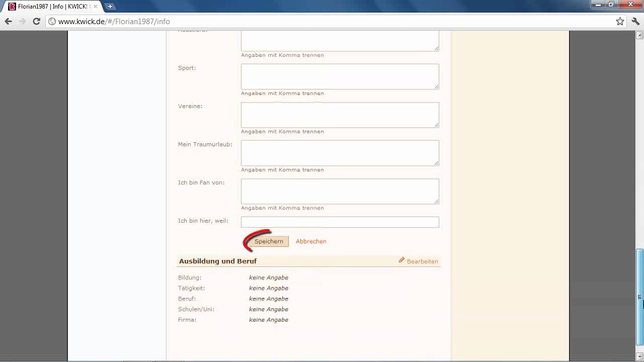Click the Sport field label
The image size is (644, 362).
[x=187, y=68]
